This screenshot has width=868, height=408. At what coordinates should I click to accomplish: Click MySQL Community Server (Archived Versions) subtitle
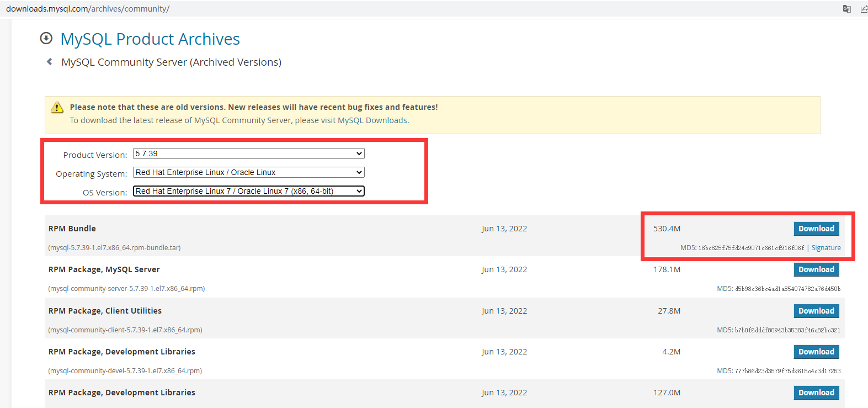[171, 62]
